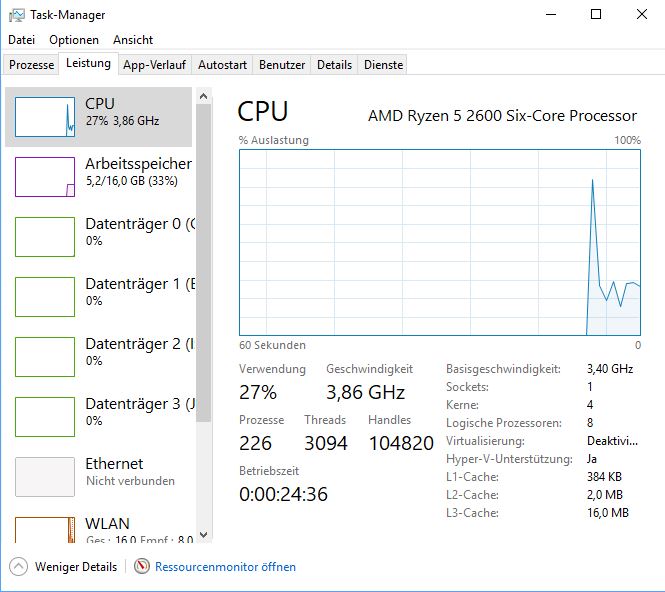The width and height of the screenshot is (665, 592).
Task: Open the Arbeitsspeicher memory graph thumbnail
Action: (45, 177)
